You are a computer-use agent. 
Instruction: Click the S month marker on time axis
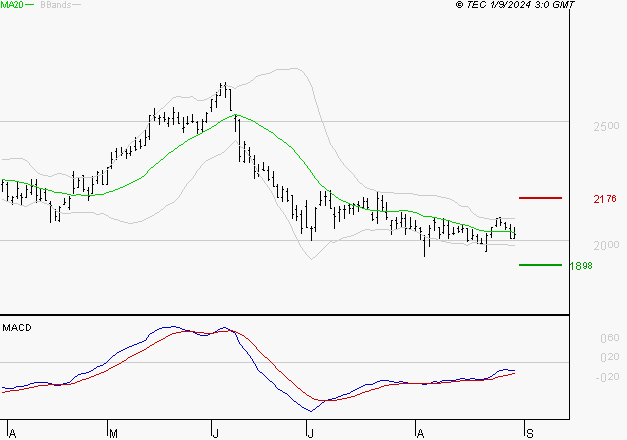point(530,434)
